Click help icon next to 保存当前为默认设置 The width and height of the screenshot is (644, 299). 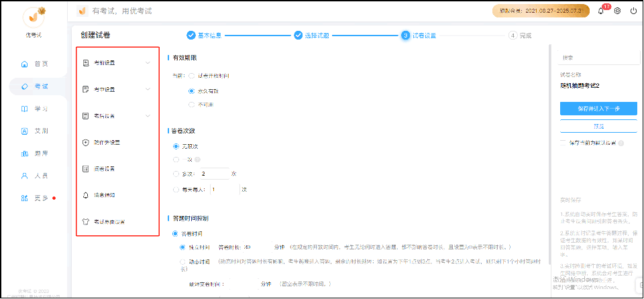(621, 143)
